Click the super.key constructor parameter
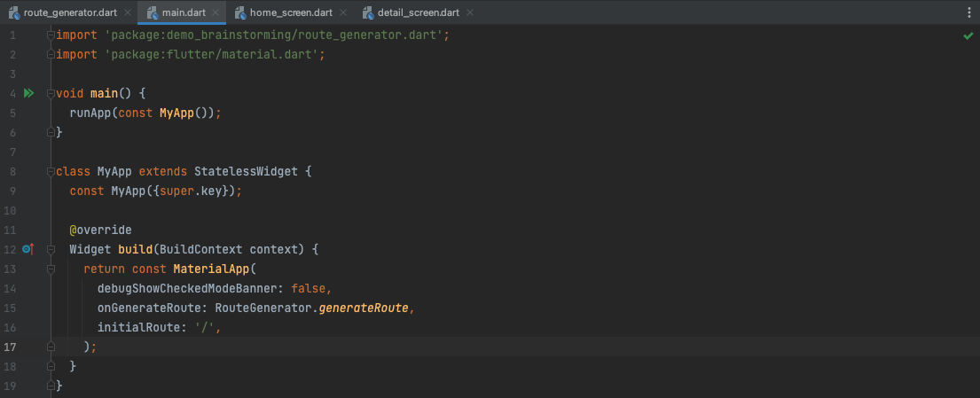 191,191
